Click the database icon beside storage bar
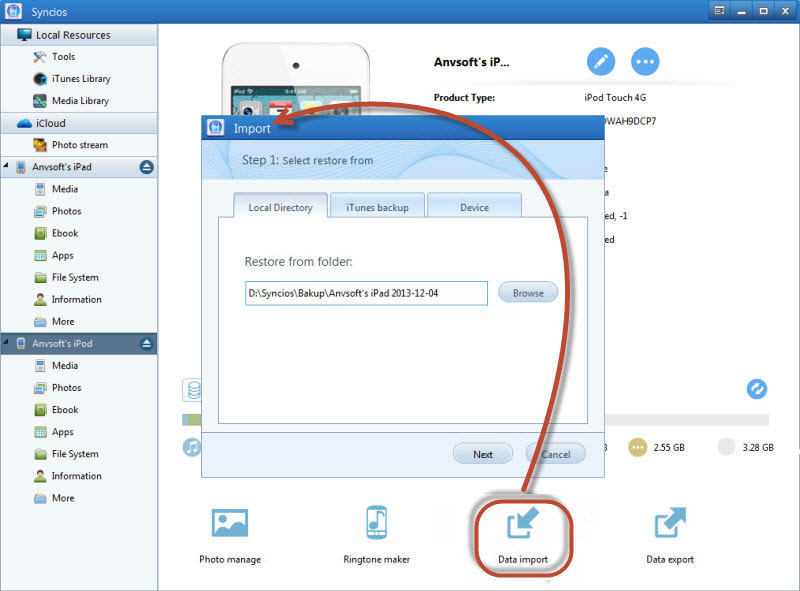This screenshot has width=800, height=591. (193, 390)
